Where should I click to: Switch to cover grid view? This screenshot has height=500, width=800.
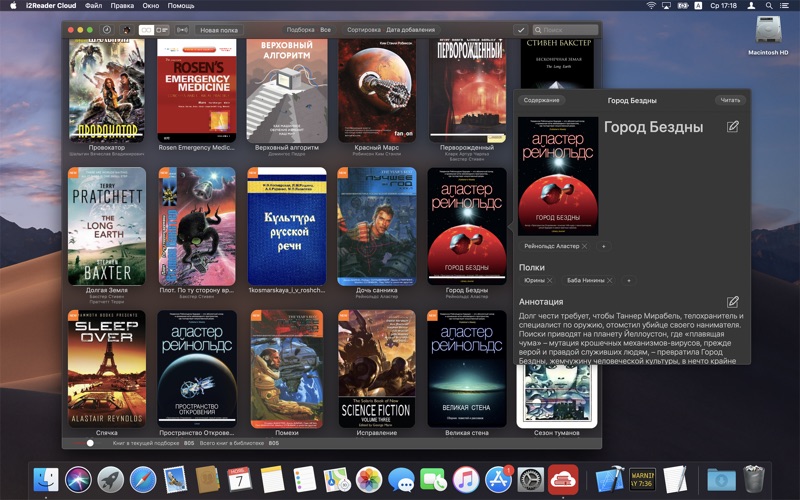point(146,30)
